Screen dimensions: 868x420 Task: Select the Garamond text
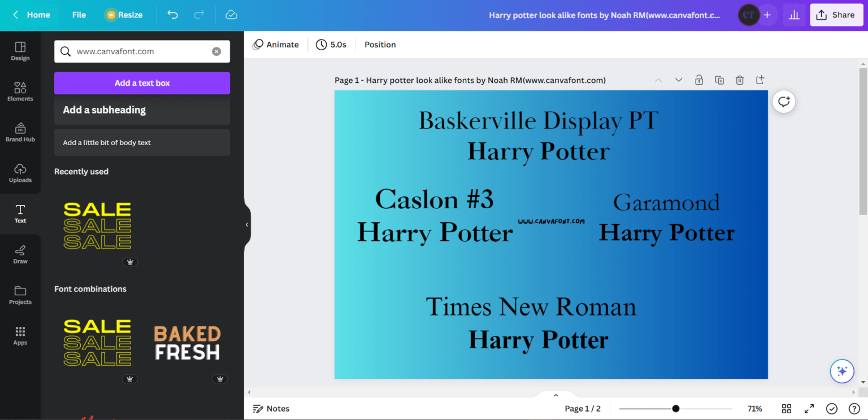[666, 202]
